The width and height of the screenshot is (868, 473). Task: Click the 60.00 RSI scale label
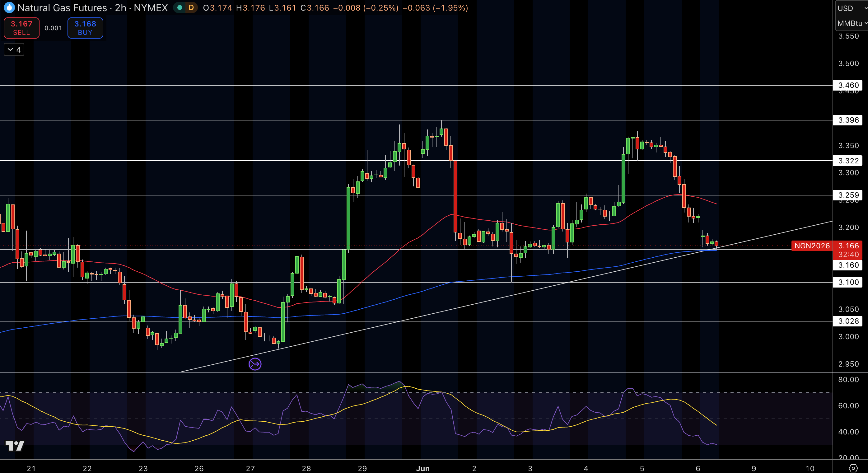point(848,405)
